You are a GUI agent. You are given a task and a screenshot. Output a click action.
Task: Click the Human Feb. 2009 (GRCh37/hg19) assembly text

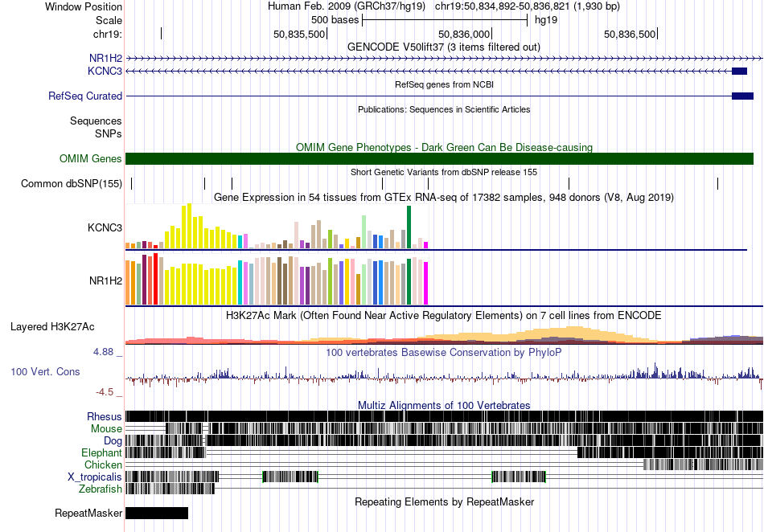[x=347, y=6]
